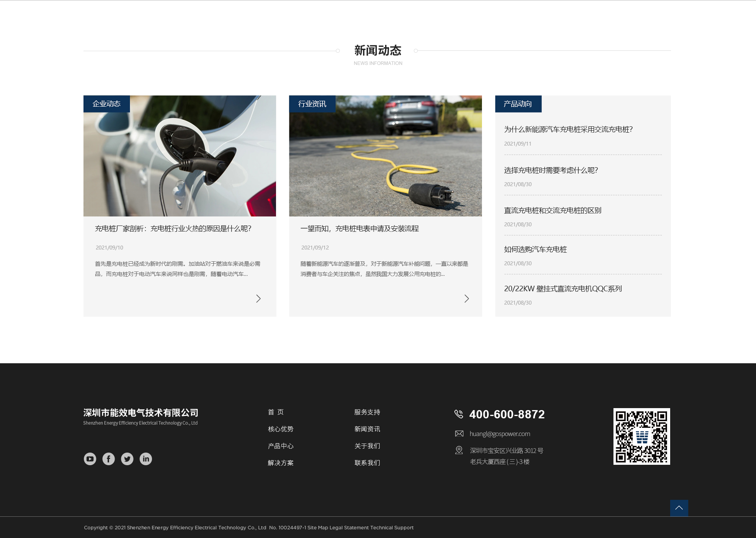Click the back-to-top arrow button
The height and width of the screenshot is (538, 756).
point(679,508)
